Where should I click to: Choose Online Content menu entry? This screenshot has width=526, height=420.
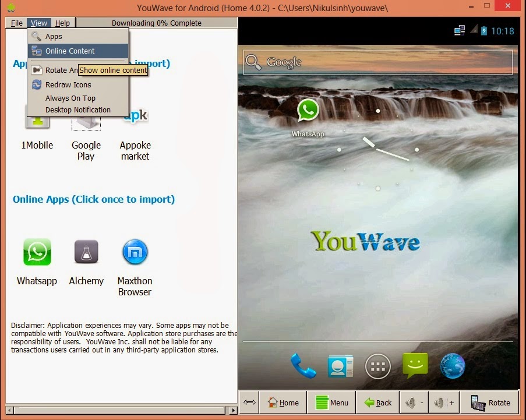pos(78,51)
